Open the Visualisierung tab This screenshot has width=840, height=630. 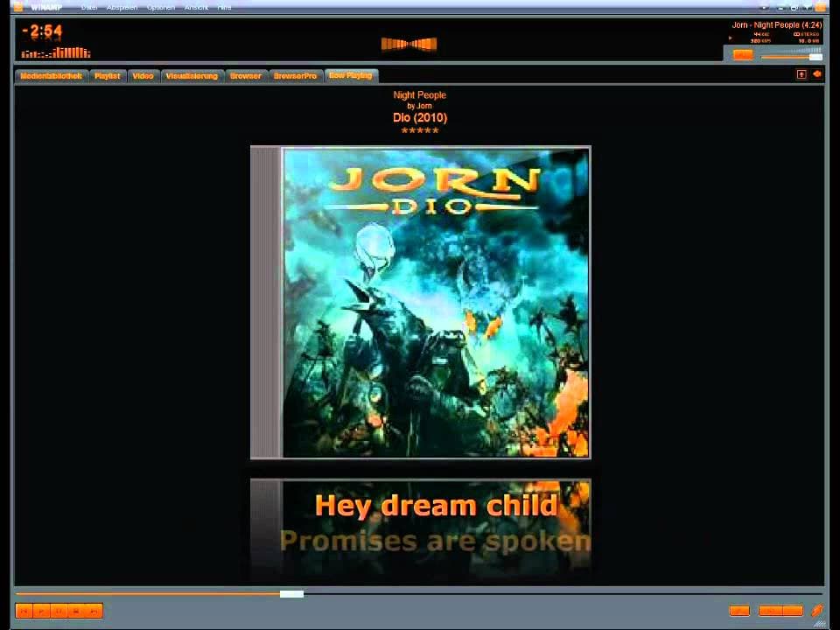coord(192,76)
